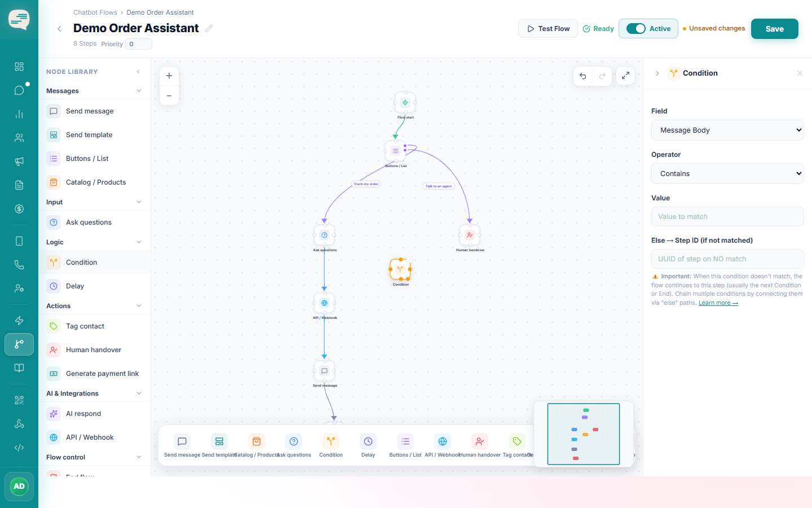This screenshot has width=812, height=508.
Task: Open the phone calls sidebar icon
Action: [19, 265]
